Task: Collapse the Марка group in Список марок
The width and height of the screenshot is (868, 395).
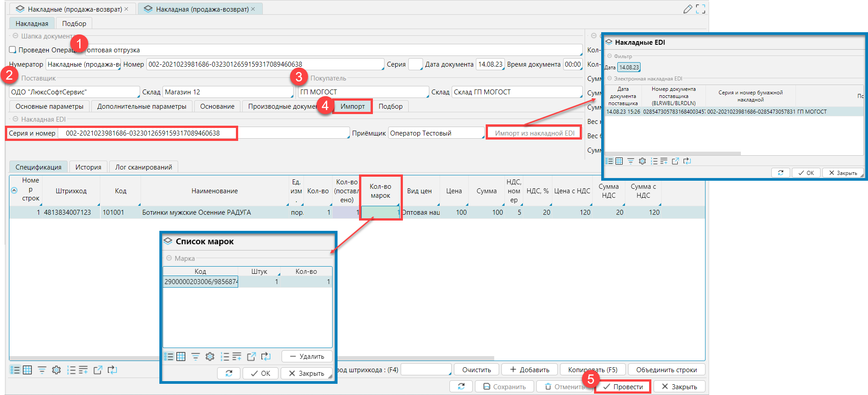Action: 169,258
